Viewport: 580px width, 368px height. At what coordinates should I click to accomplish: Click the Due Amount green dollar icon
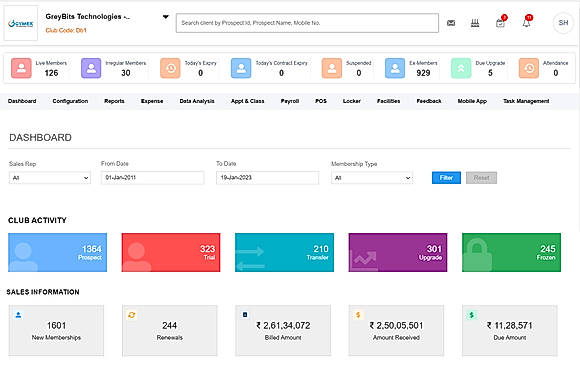pyautogui.click(x=472, y=315)
